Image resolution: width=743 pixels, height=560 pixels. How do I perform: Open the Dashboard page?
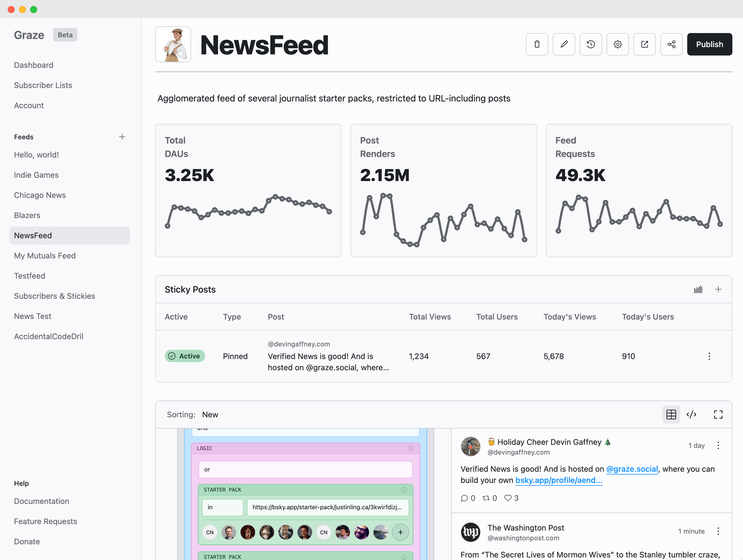pyautogui.click(x=34, y=65)
